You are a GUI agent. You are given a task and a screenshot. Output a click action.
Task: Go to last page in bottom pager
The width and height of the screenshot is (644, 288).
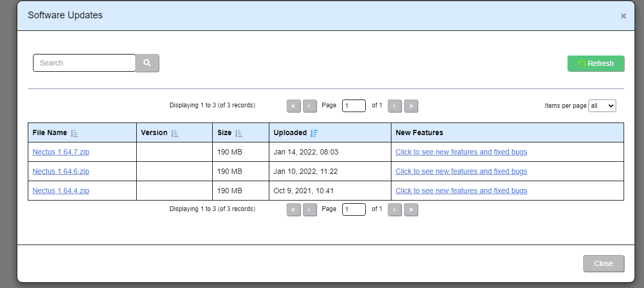coord(411,209)
